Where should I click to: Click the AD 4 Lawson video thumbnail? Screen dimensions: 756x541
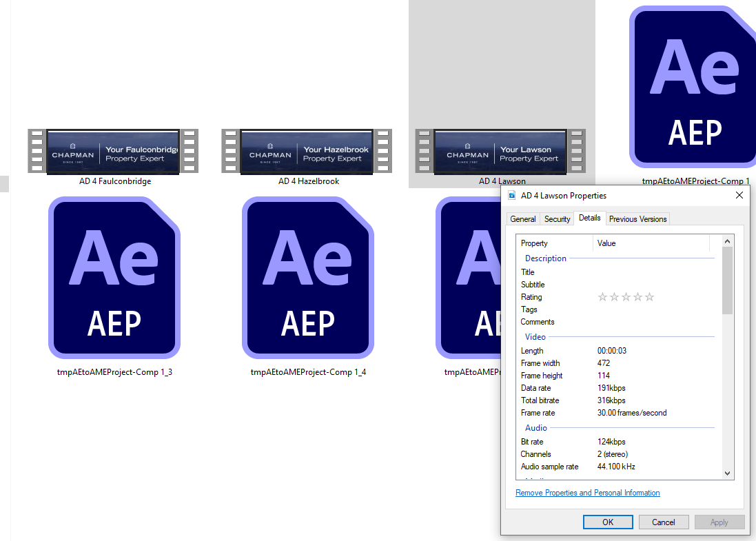[x=500, y=151]
